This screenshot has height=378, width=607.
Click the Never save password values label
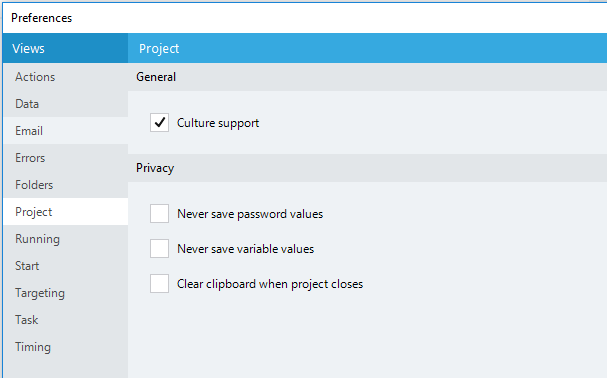250,214
